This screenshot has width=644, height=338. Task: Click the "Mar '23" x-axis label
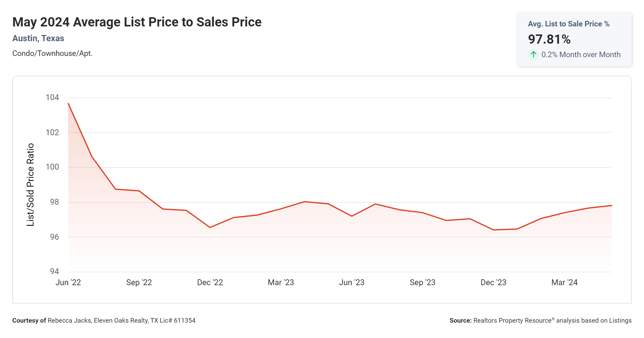(x=281, y=282)
